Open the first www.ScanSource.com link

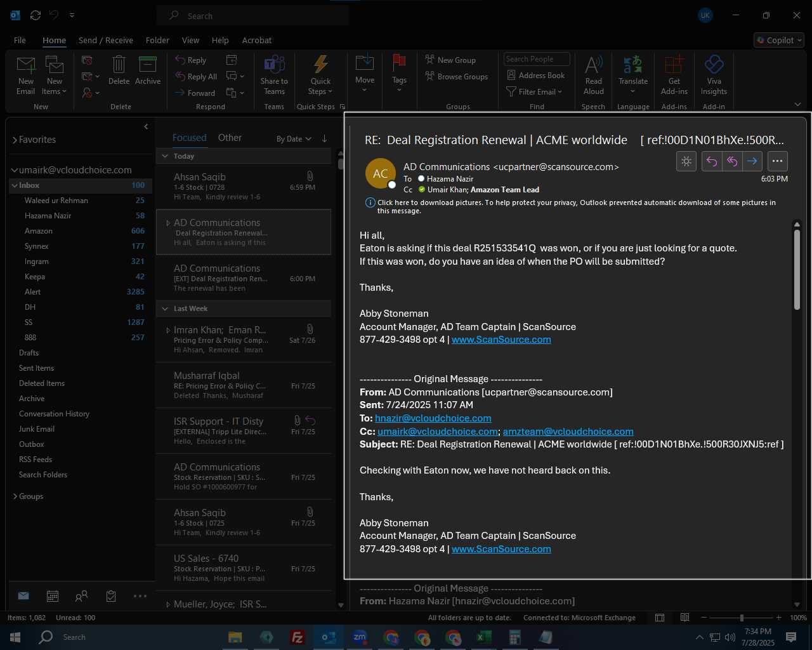point(501,340)
